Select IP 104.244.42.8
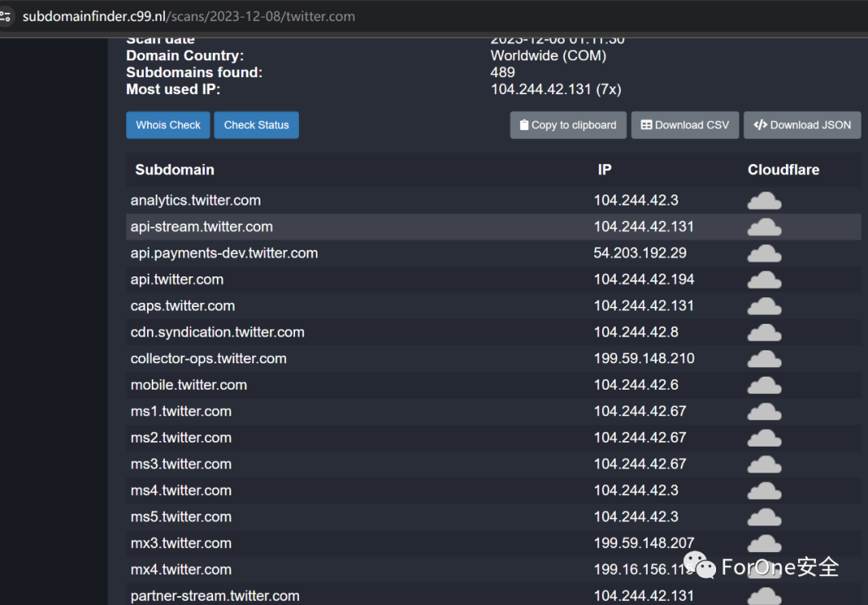868x605 pixels. (636, 332)
